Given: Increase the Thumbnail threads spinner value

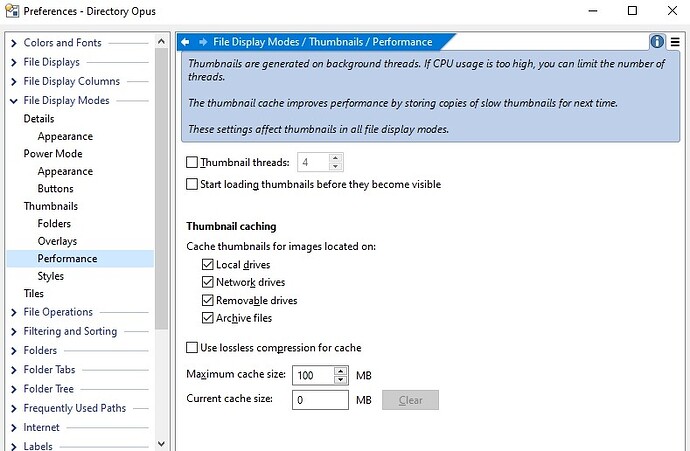Looking at the screenshot, I should click(335, 158).
